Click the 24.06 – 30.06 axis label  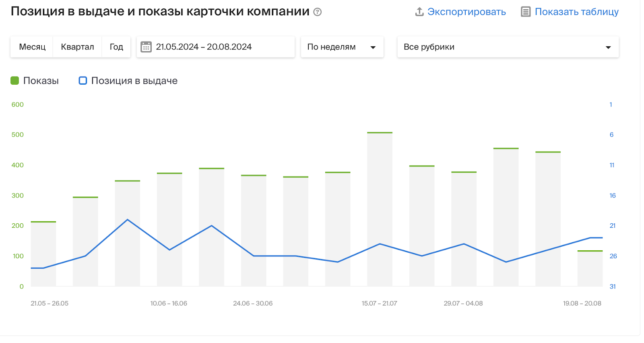(253, 304)
